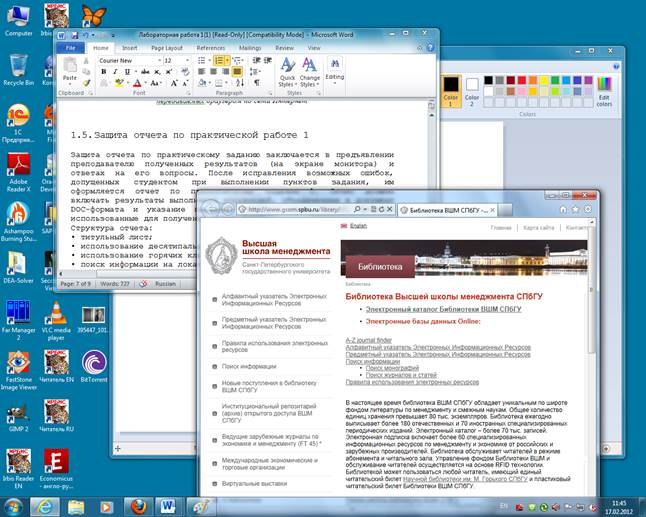The height and width of the screenshot is (517, 646).
Task: Click Sort icon in Paragraph group
Action: click(x=241, y=83)
